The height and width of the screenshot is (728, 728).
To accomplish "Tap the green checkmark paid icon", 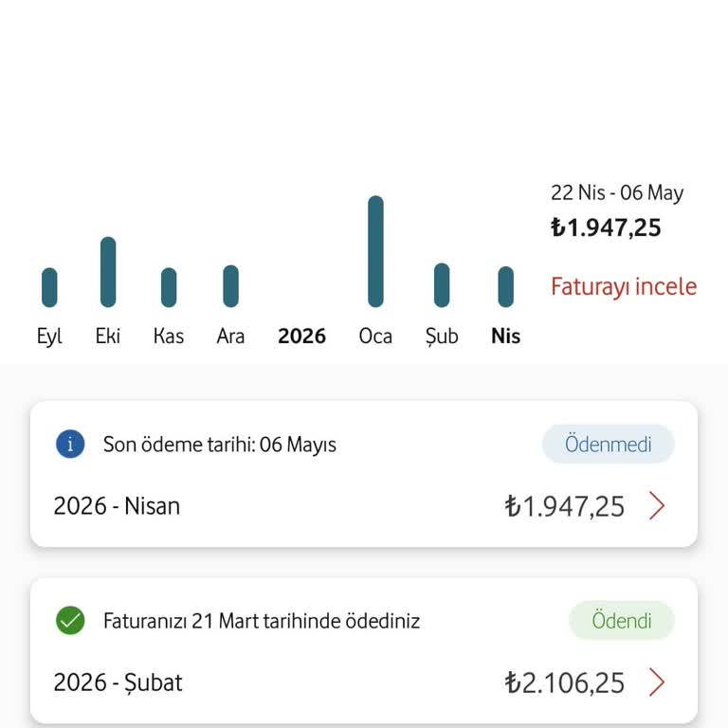I will tap(70, 620).
